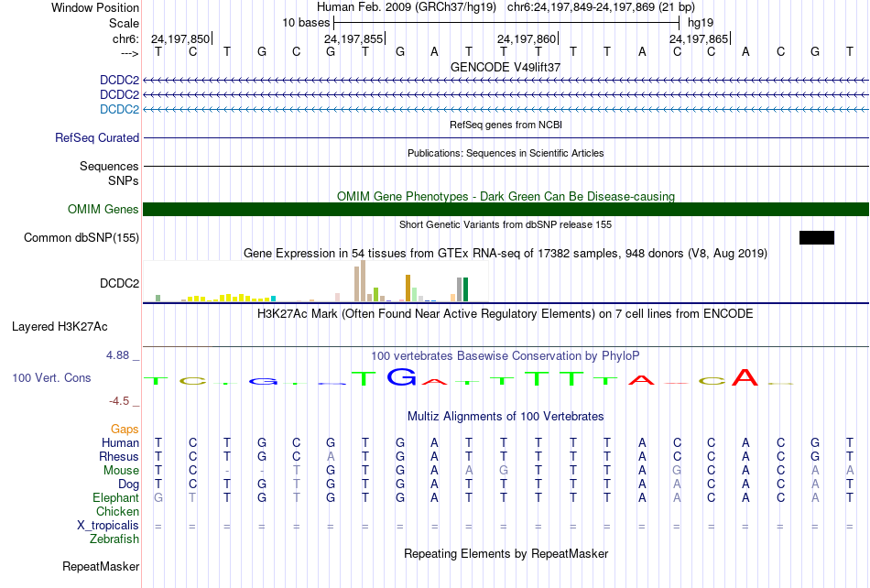Click the OMIM Genes label
870x588 pixels.
pyautogui.click(x=103, y=209)
